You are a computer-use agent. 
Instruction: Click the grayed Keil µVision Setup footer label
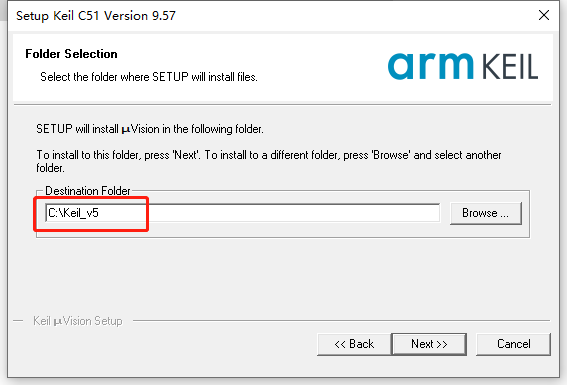coord(78,321)
